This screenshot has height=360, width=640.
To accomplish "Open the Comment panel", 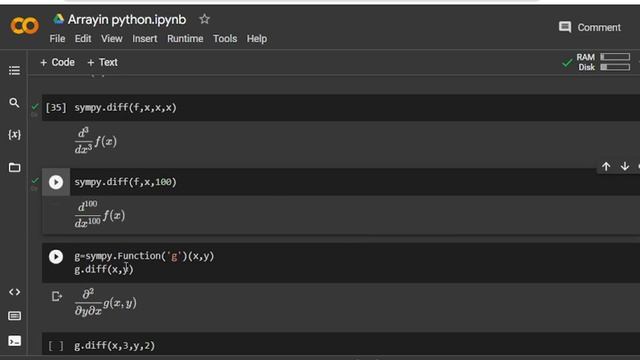I will (x=589, y=27).
